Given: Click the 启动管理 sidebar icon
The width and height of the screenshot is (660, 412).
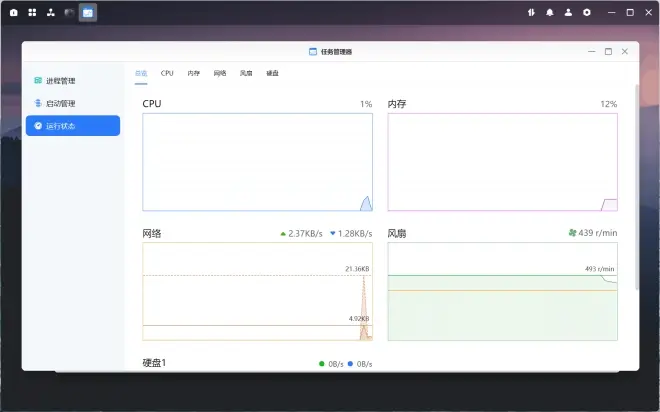Looking at the screenshot, I should tap(38, 103).
